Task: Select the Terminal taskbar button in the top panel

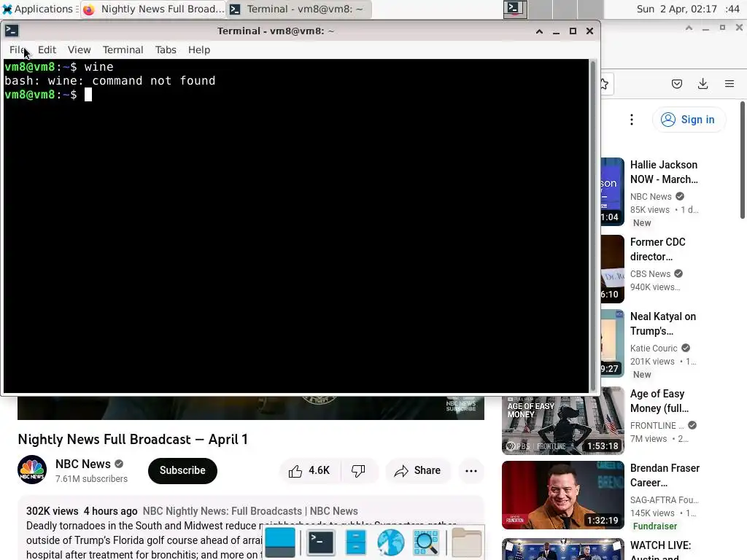Action: coord(298,9)
